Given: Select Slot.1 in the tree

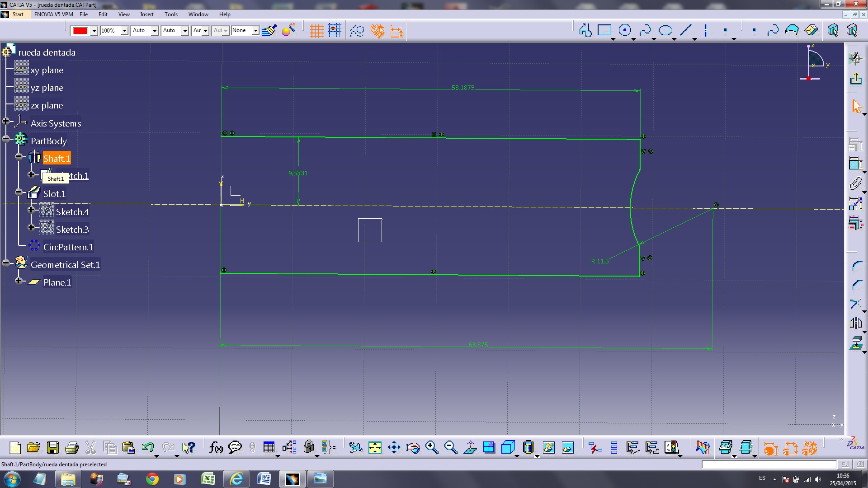Looking at the screenshot, I should 54,194.
